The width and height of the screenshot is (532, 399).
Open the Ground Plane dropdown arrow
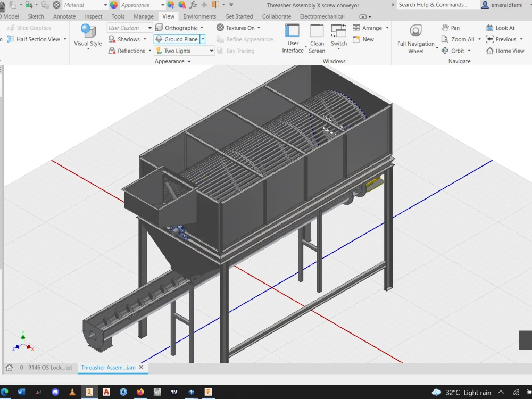coord(203,39)
